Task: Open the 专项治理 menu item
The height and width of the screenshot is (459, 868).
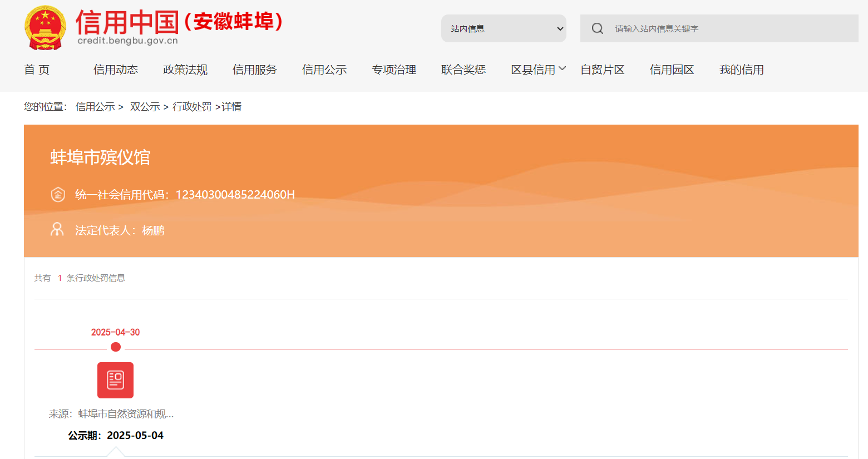Action: [x=394, y=70]
